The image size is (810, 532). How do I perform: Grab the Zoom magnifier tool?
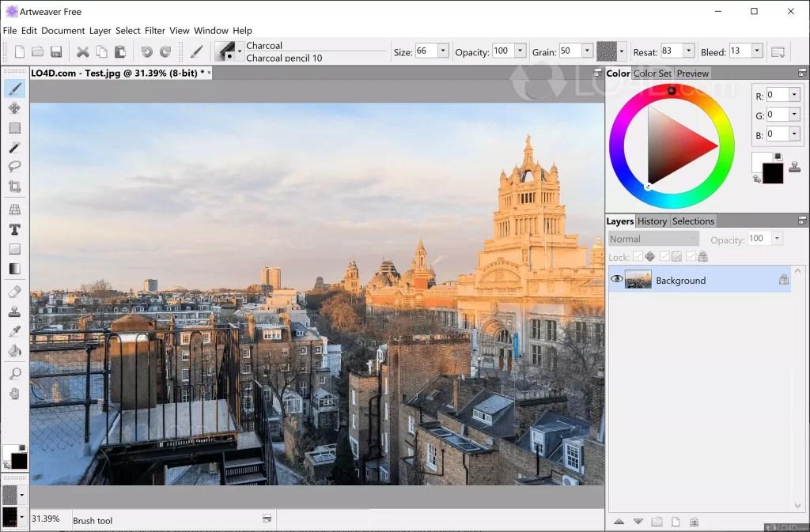[14, 372]
